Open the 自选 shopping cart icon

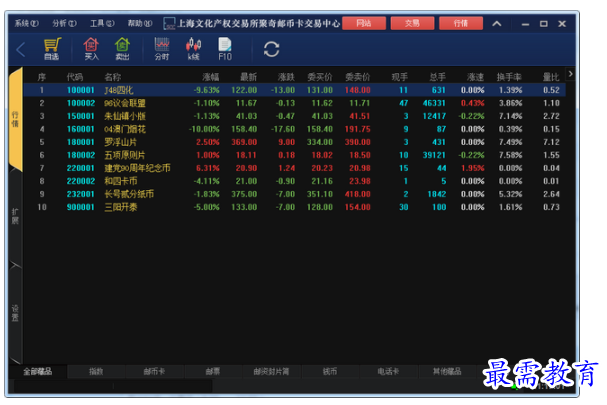[x=52, y=49]
